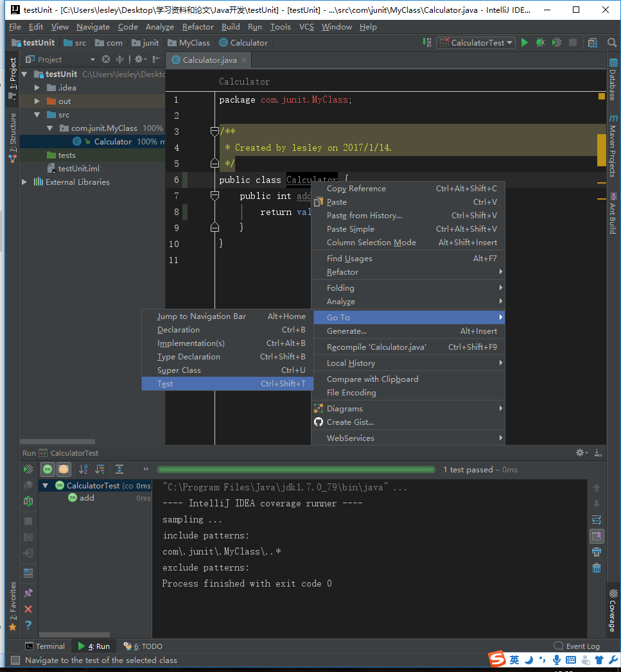621x672 pixels.
Task: Toggle Show Ignored tests filter button
Action: [x=64, y=469]
